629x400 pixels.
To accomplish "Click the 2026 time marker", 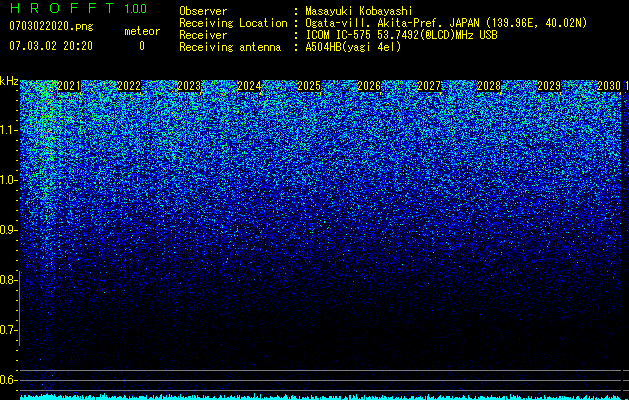I will (369, 86).
